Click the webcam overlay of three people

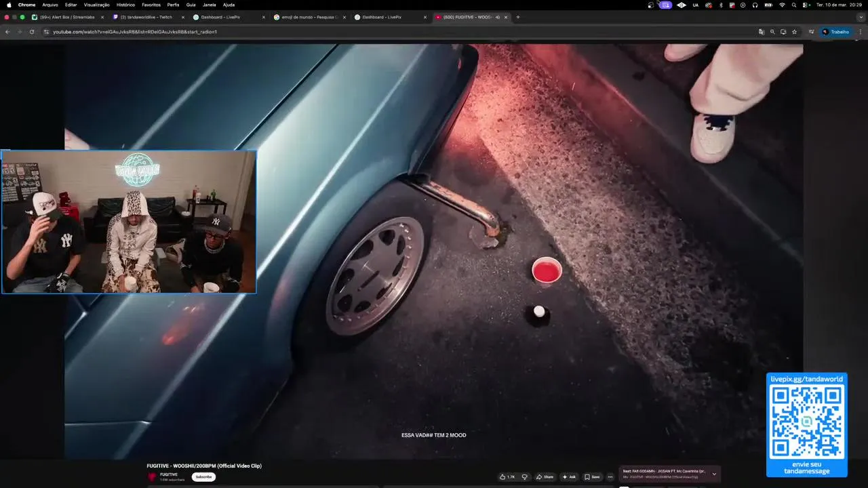tap(129, 222)
